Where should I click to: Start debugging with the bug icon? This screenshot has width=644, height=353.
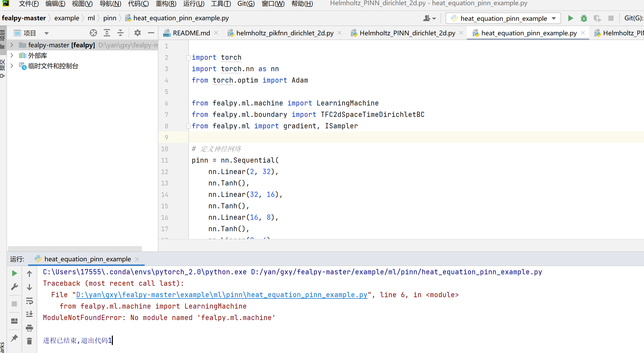[584, 18]
